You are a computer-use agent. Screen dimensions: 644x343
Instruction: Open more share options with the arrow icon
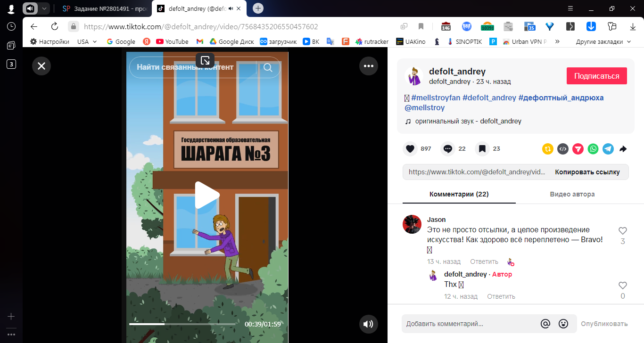[623, 149]
